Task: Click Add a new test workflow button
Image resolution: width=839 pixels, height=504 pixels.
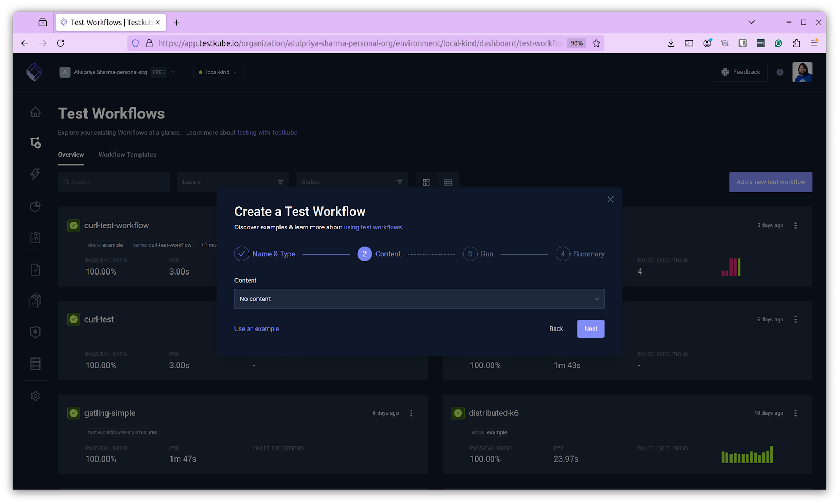Action: point(771,182)
